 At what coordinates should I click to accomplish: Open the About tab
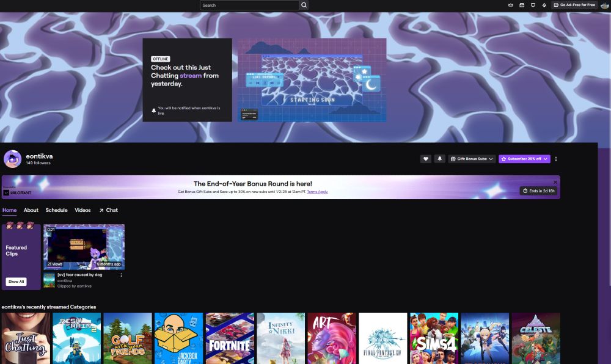click(x=31, y=210)
